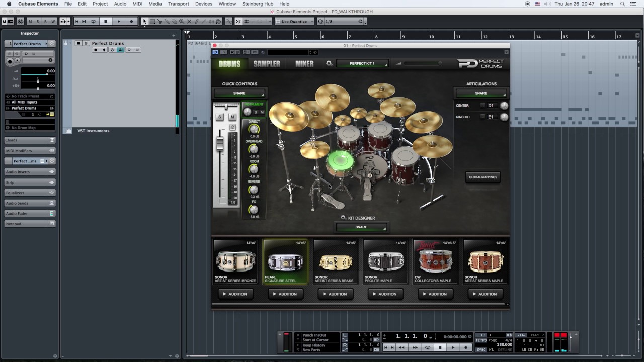Switch to the DRUMS tab
This screenshot has height=362, width=644.
tap(230, 64)
